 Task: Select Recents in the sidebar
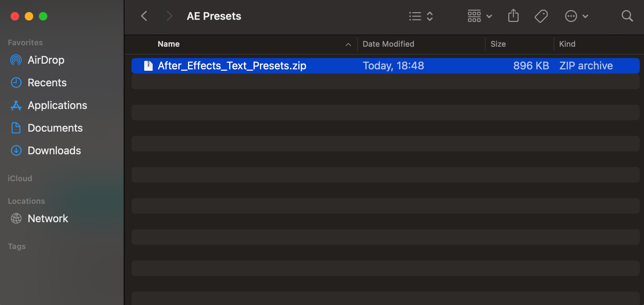47,83
